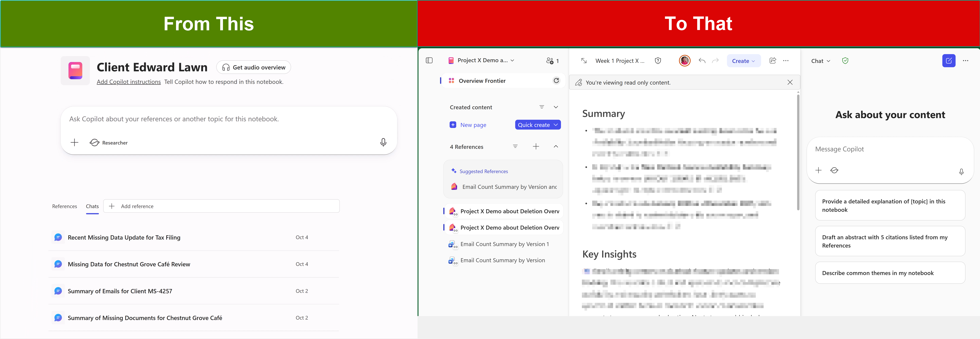Open chat Missing Data for Chestnut Grove Café Review
The image size is (980, 339).
(x=194, y=264)
